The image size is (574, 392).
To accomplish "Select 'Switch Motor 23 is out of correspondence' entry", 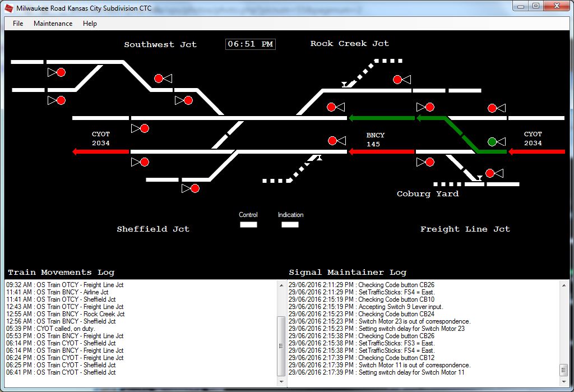I will [x=379, y=321].
